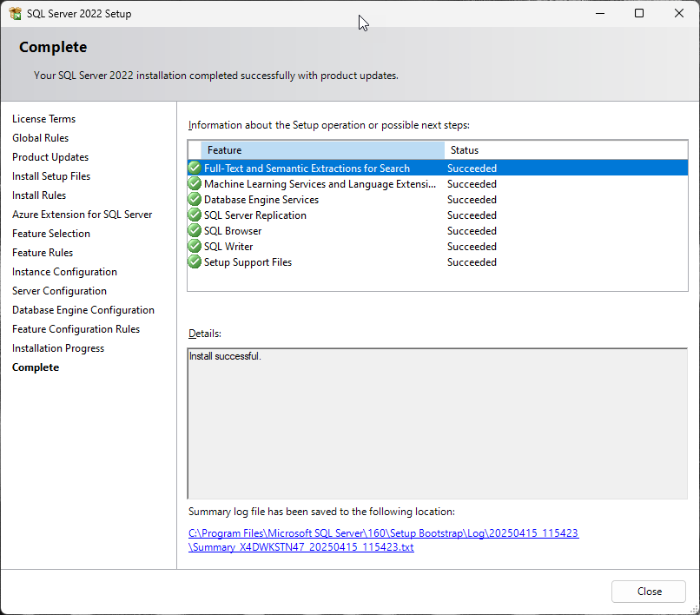Click the success icon beside SQL Browser
This screenshot has height=615, width=700.
195,231
